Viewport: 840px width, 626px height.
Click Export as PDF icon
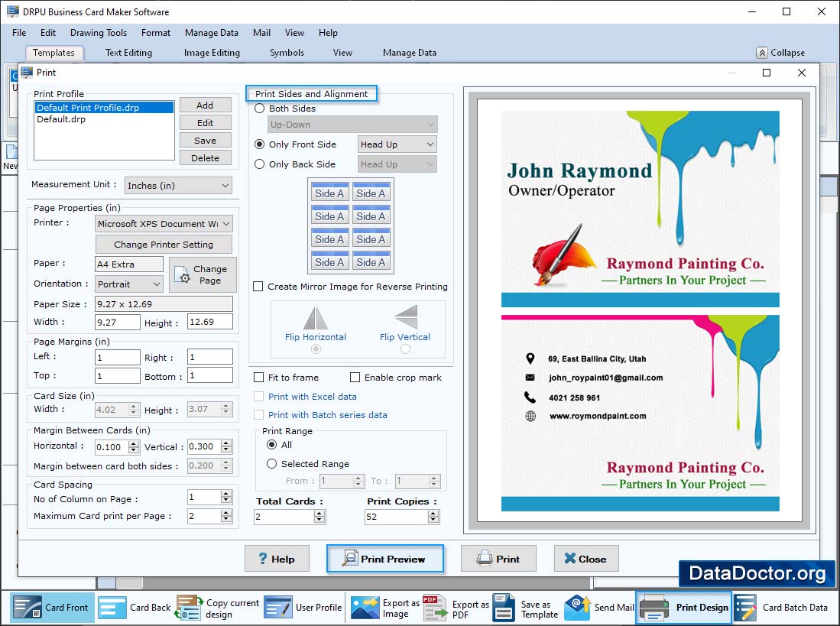pyautogui.click(x=435, y=607)
